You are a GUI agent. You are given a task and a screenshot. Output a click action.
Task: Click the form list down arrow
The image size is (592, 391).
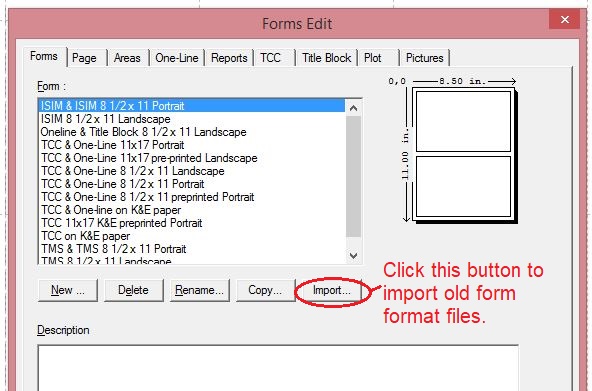pos(353,256)
